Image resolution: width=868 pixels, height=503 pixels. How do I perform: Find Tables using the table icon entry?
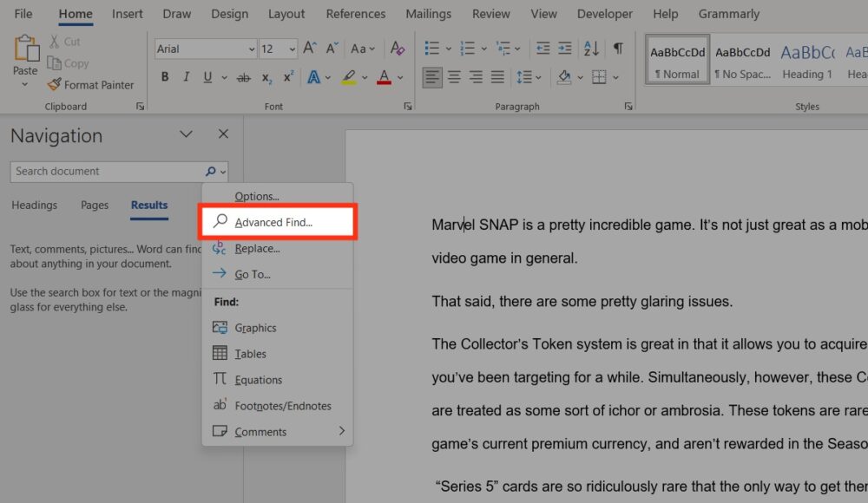(x=250, y=354)
